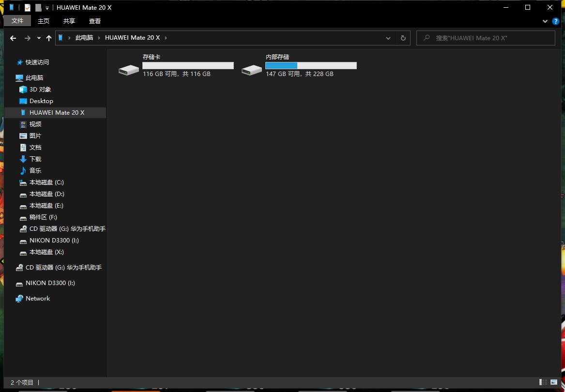The height and width of the screenshot is (392, 565).
Task: Click the new folder quick access icon
Action: tap(38, 7)
